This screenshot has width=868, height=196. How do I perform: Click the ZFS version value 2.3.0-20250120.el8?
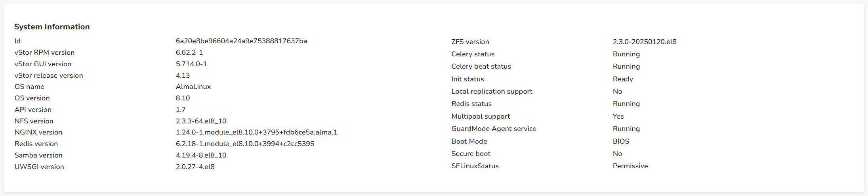click(645, 42)
